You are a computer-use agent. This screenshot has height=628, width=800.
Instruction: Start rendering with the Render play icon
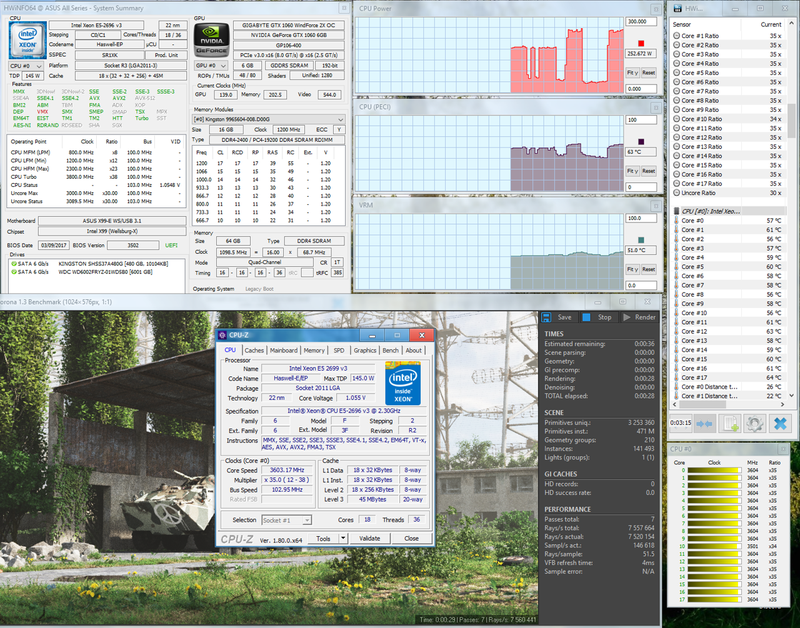tap(627, 317)
